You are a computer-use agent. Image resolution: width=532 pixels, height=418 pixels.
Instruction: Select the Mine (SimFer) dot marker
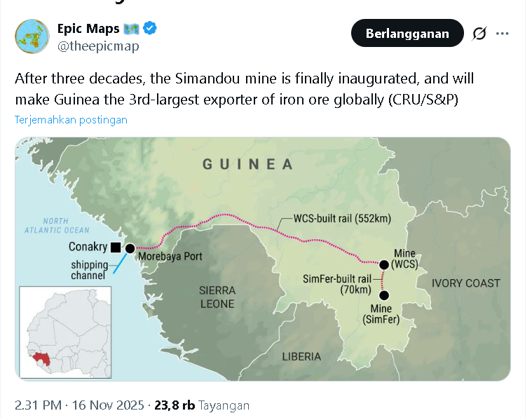(x=383, y=295)
